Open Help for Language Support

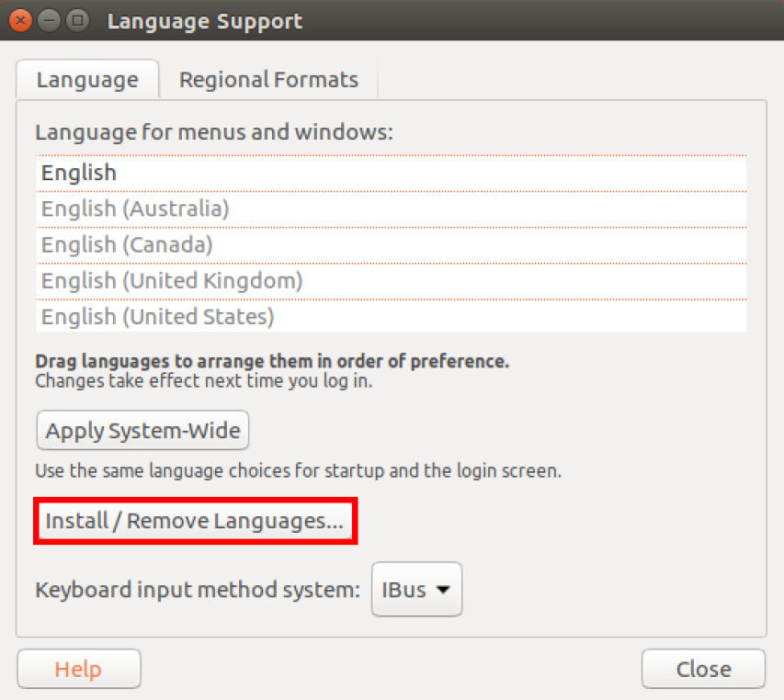pyautogui.click(x=78, y=669)
